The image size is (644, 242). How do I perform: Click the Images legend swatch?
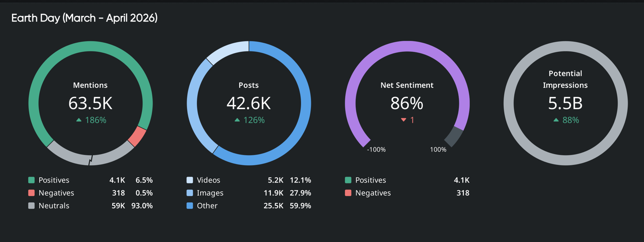(x=190, y=193)
